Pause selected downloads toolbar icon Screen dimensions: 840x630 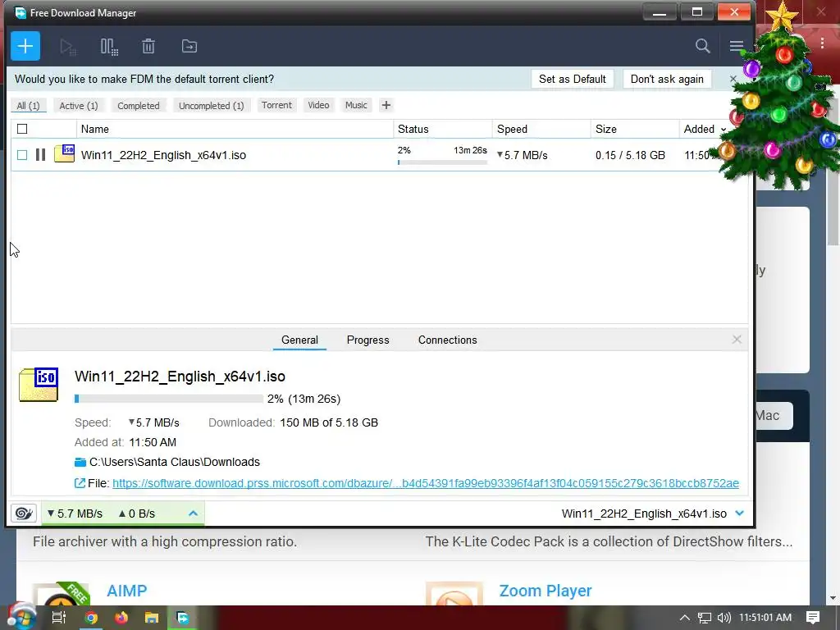[109, 47]
